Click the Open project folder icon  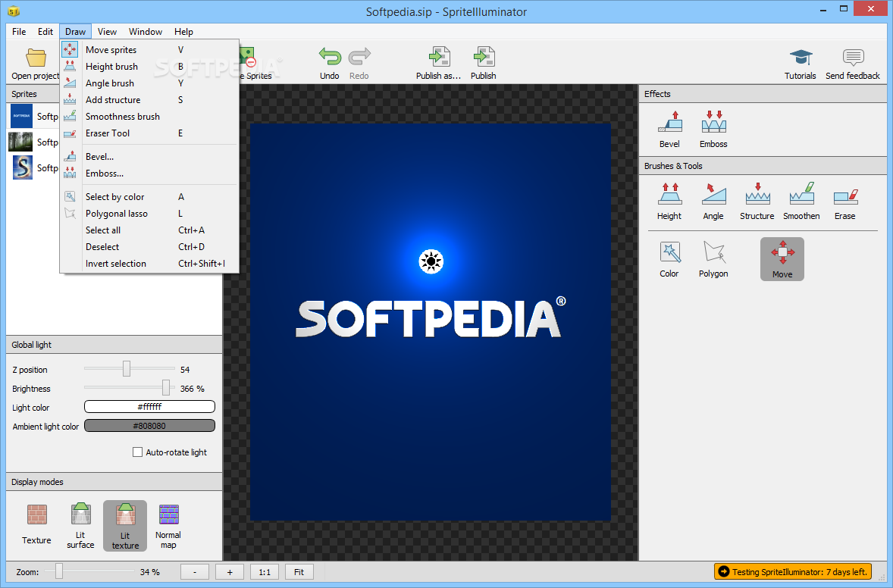[x=36, y=58]
